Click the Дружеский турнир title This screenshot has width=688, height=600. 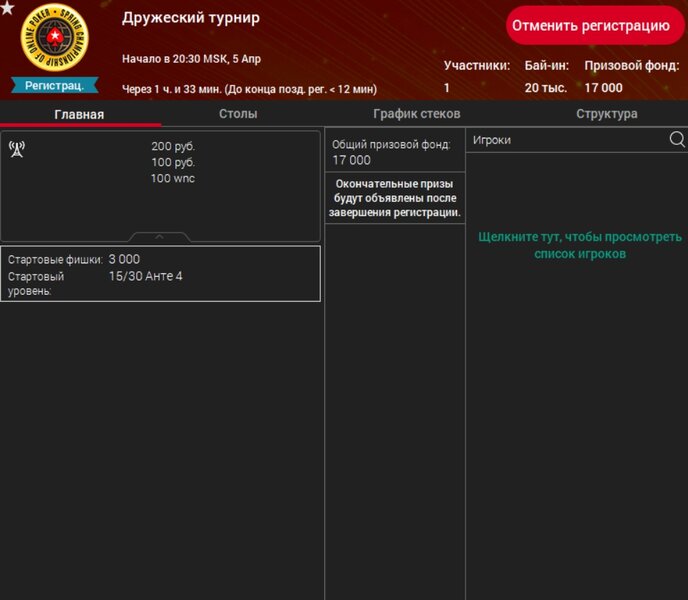pos(190,18)
